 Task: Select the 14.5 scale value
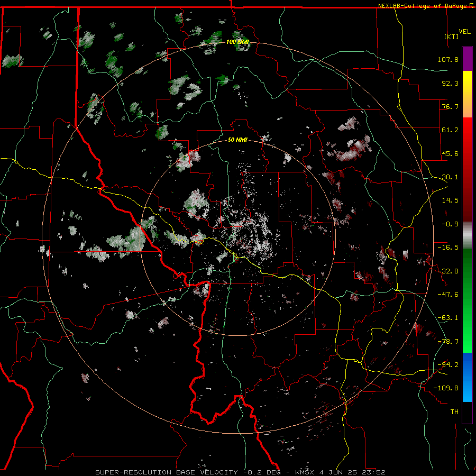point(450,200)
